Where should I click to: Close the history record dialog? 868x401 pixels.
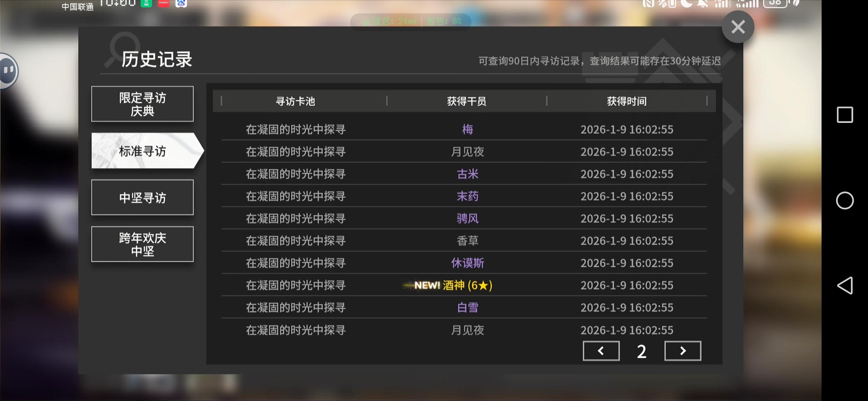pos(738,27)
